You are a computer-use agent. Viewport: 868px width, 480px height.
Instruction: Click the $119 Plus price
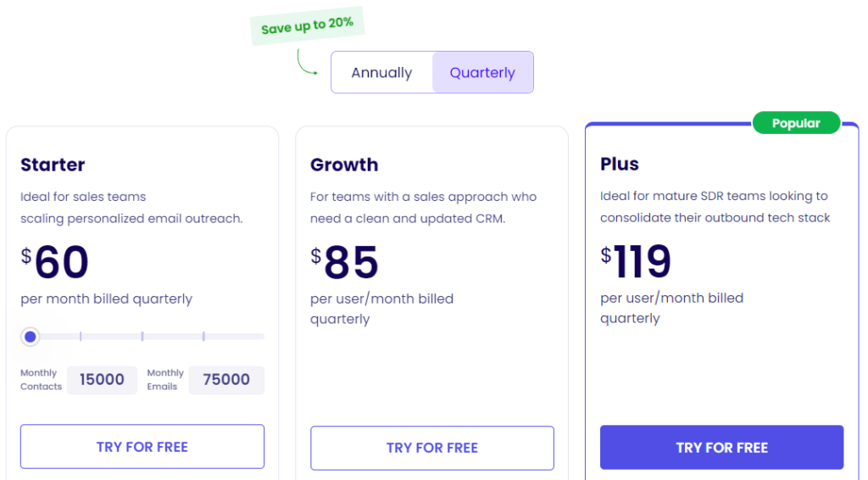[637, 261]
